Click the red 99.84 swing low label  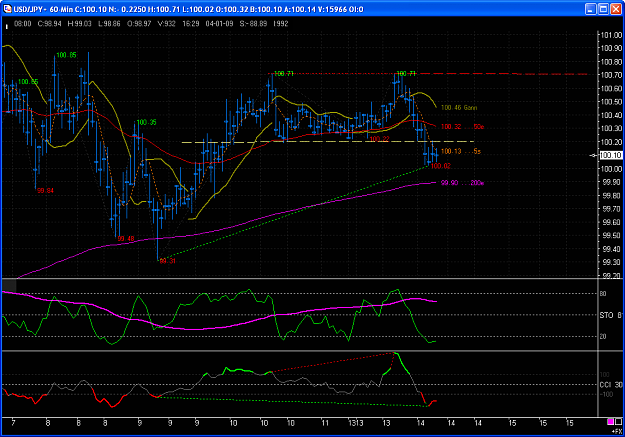point(45,191)
